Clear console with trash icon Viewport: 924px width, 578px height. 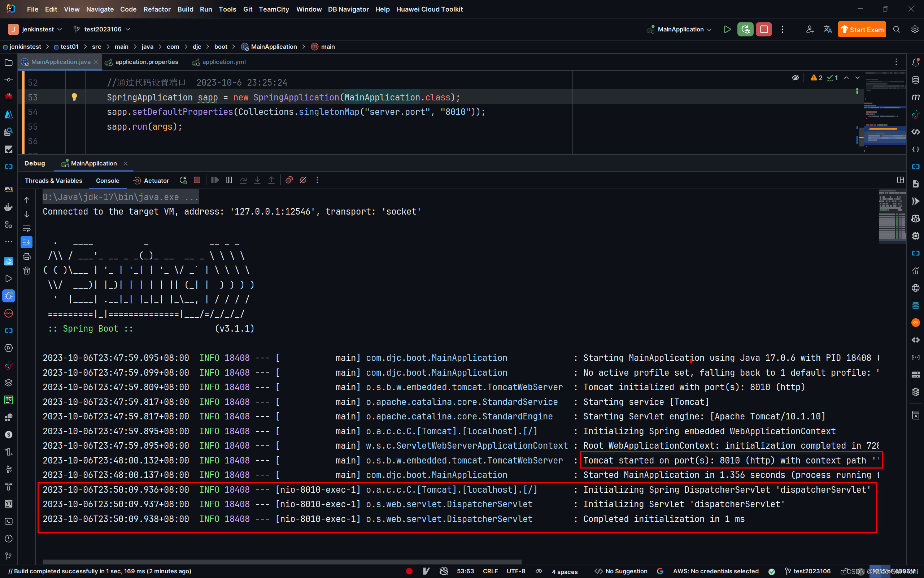pos(27,271)
